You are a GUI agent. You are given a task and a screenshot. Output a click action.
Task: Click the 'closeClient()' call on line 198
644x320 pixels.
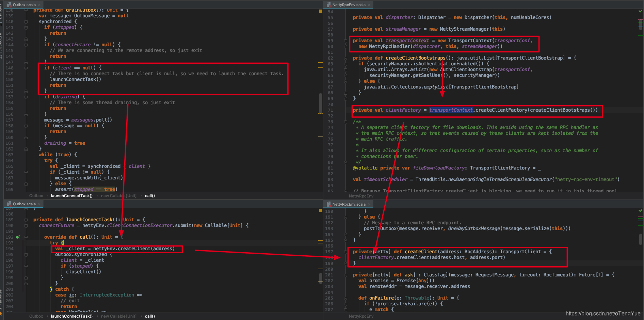[x=83, y=272]
